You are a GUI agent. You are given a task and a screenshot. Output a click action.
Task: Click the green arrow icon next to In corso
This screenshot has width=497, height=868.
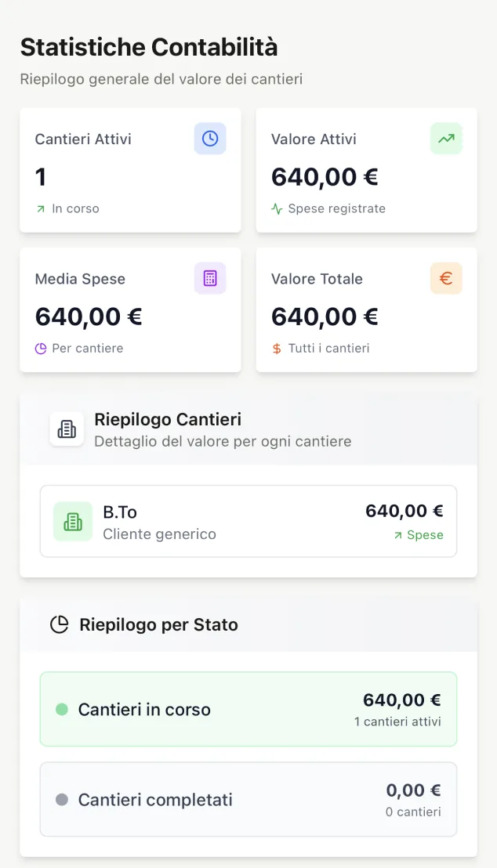pos(41,208)
